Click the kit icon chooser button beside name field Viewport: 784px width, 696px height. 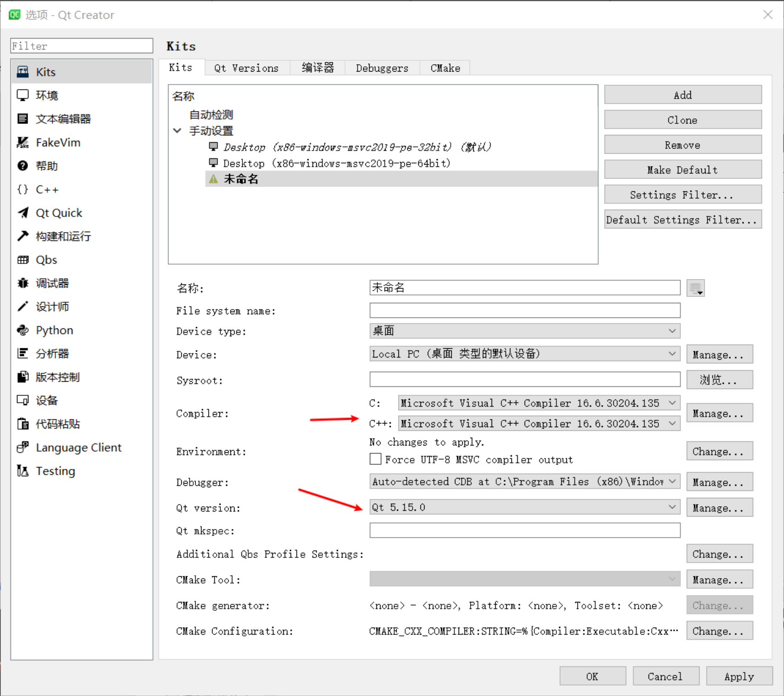tap(695, 288)
